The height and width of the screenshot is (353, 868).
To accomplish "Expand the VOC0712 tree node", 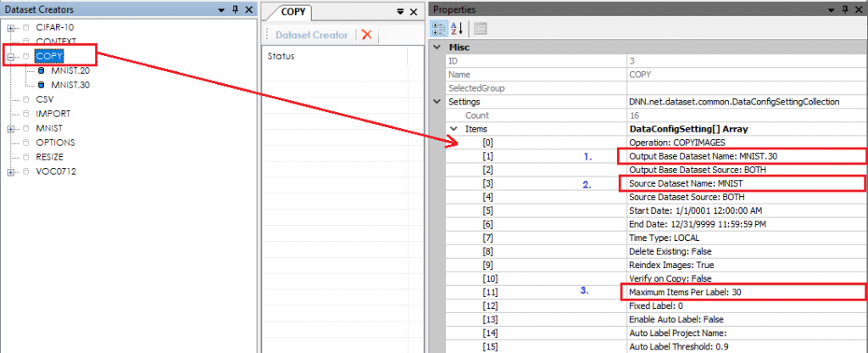I will (11, 172).
